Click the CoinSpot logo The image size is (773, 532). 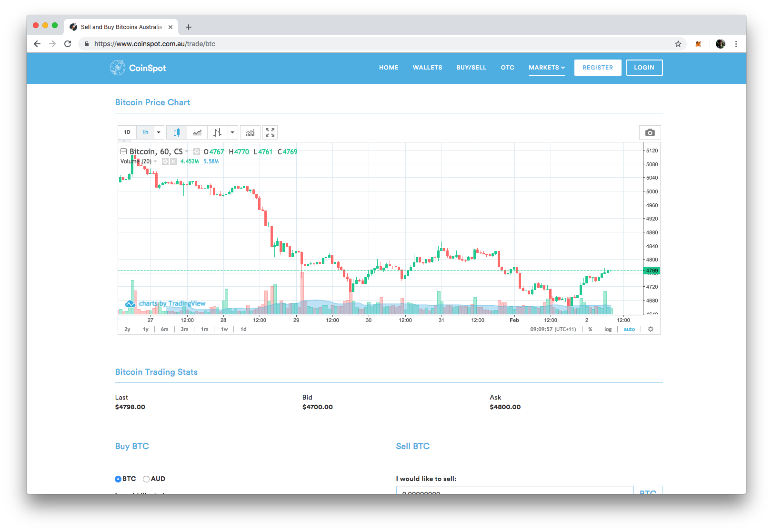click(x=138, y=68)
